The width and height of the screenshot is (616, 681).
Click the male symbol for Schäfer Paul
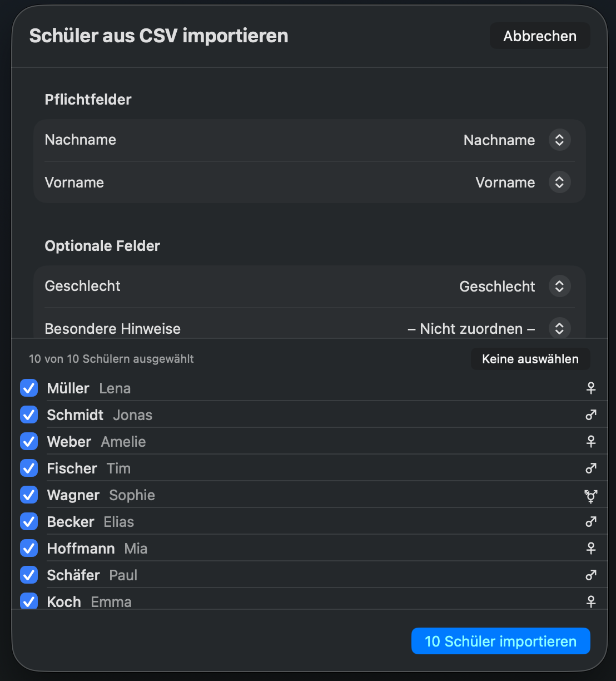590,575
